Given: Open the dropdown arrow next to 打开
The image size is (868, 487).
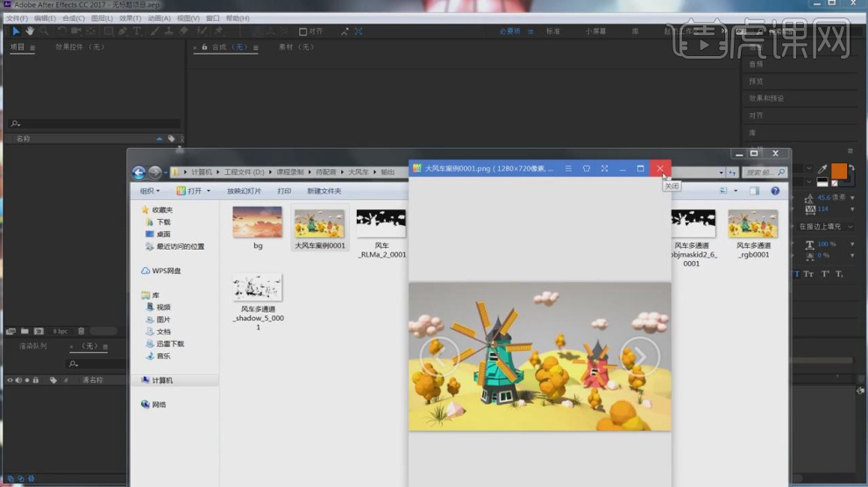Looking at the screenshot, I should click(209, 191).
